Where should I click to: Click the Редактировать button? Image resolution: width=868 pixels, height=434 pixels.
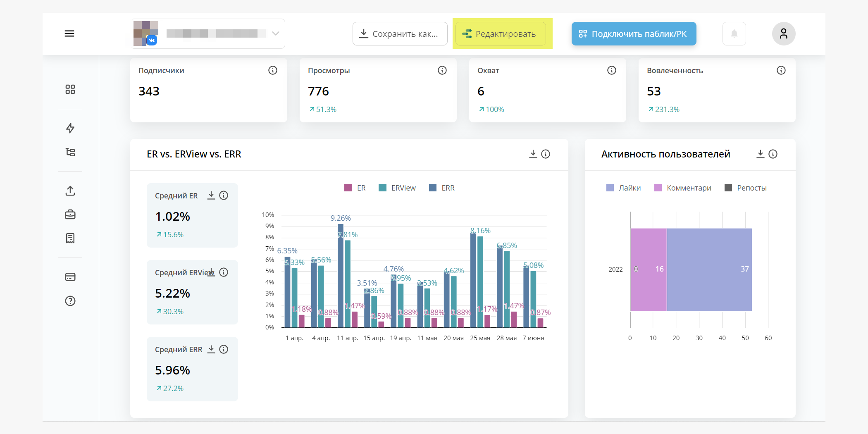500,33
